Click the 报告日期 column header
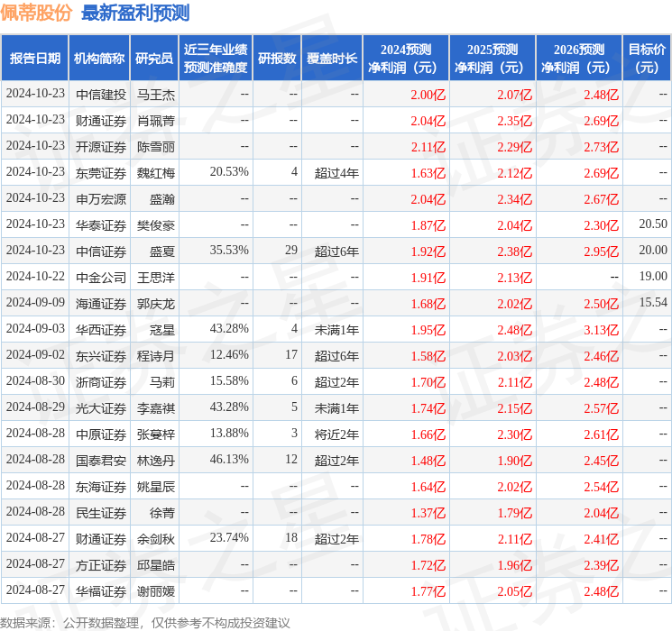 [x=34, y=58]
